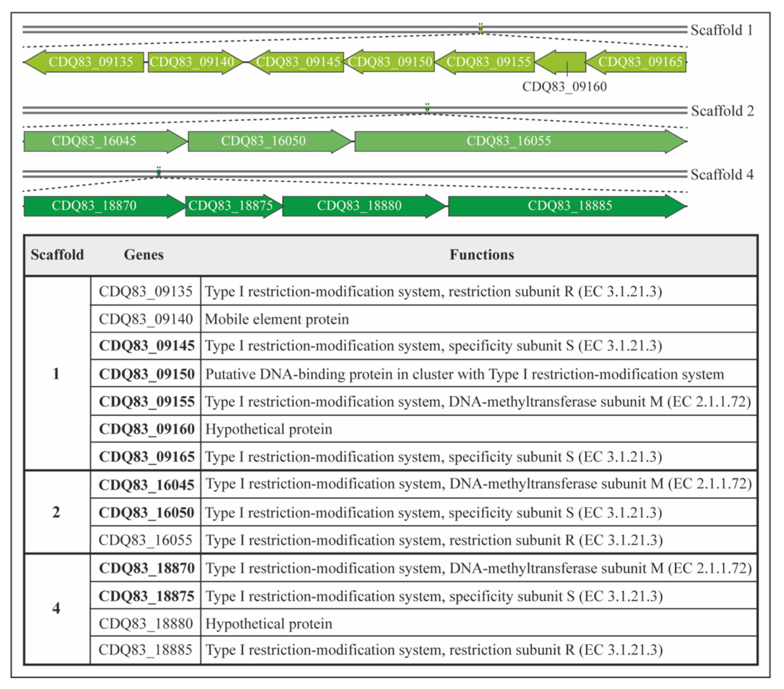The width and height of the screenshot is (784, 689).
Task: Click the Genes column header
Action: tap(143, 255)
